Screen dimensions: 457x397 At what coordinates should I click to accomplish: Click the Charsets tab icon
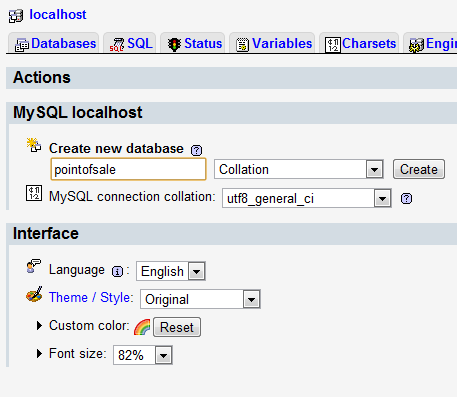pos(333,45)
